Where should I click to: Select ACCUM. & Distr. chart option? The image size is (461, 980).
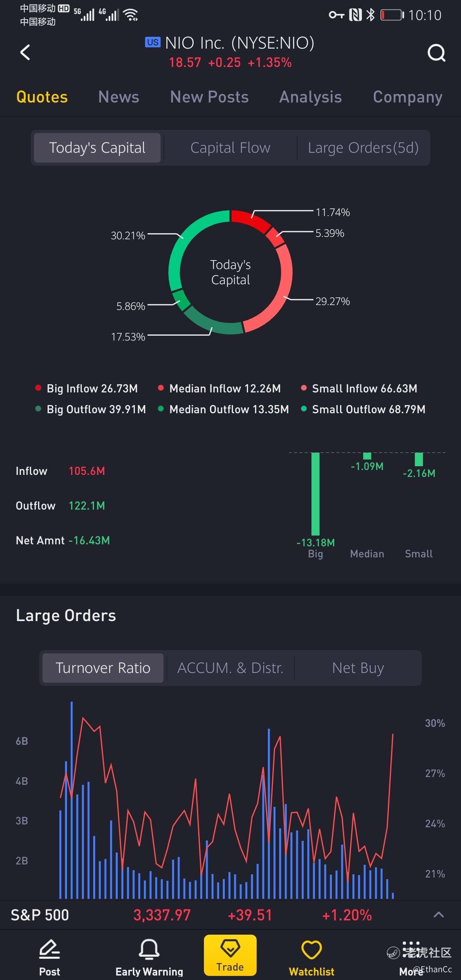(230, 668)
